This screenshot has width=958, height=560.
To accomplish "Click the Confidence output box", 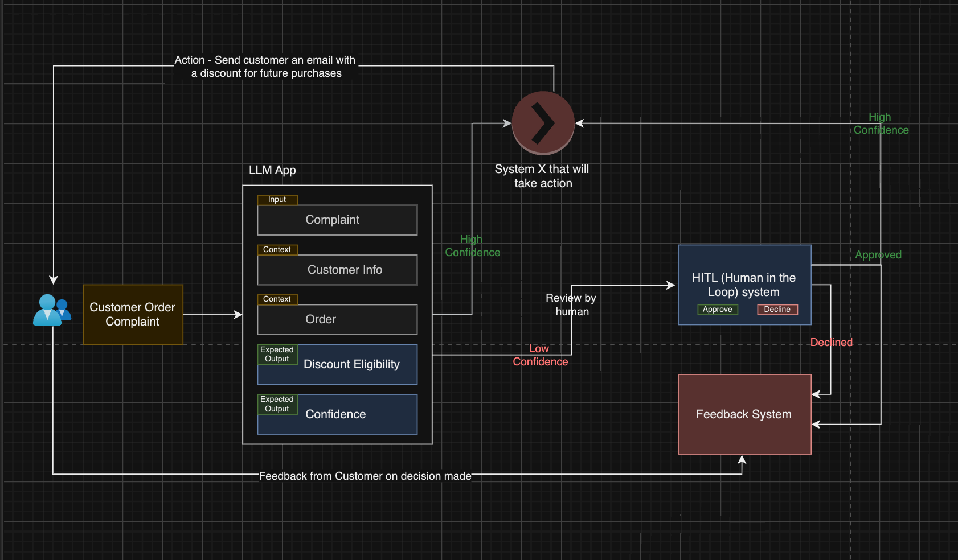I will tap(337, 414).
